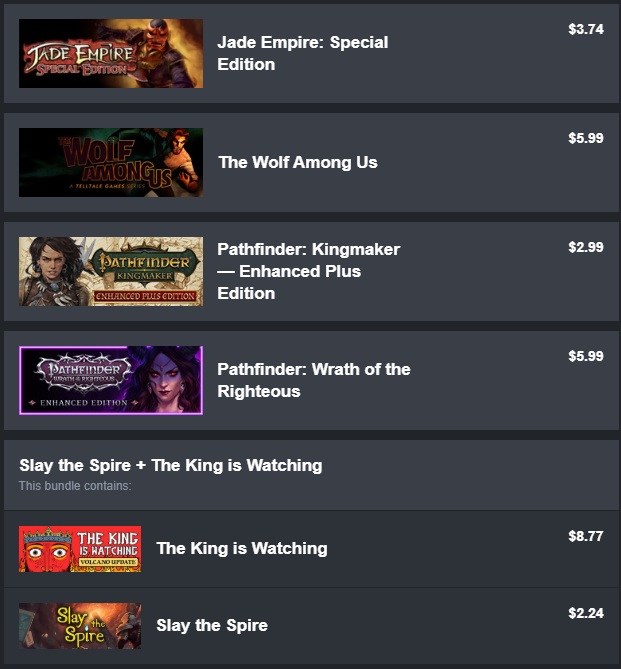Click the $5.99 Wrath of the Righteous price

[586, 356]
